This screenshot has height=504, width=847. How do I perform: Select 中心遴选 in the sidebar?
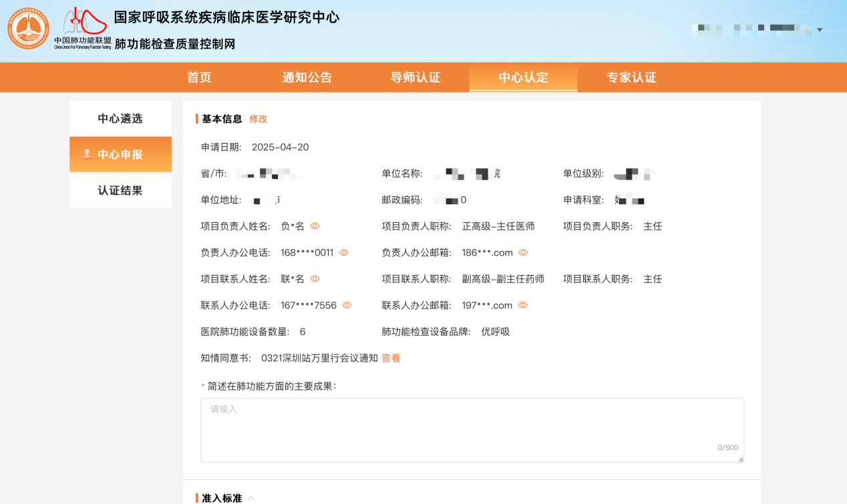(x=120, y=119)
